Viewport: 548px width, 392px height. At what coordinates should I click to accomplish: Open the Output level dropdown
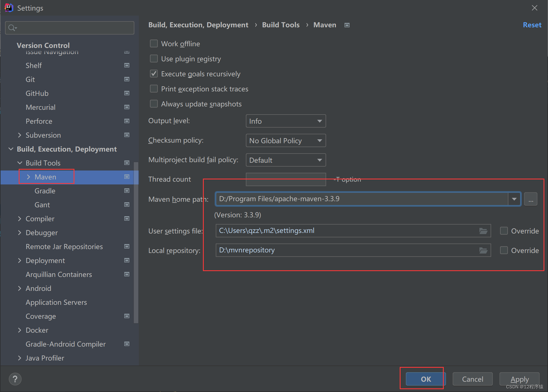pyautogui.click(x=286, y=121)
